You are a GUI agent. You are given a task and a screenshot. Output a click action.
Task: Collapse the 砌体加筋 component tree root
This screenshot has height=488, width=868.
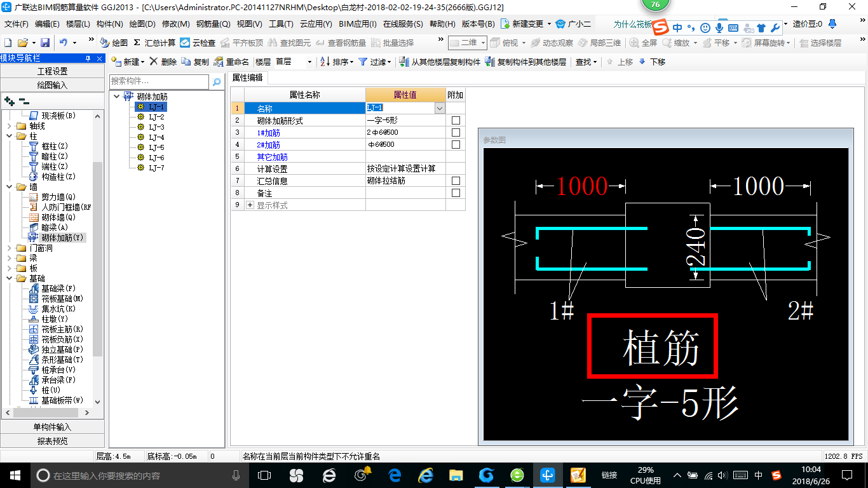[117, 97]
